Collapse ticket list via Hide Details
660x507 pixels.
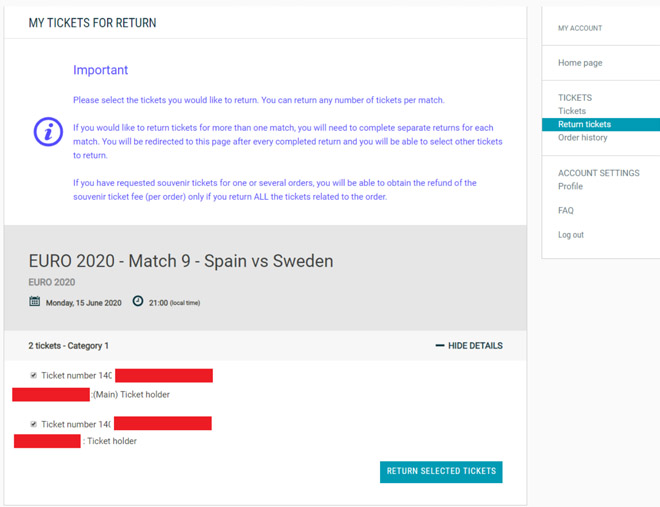click(469, 345)
